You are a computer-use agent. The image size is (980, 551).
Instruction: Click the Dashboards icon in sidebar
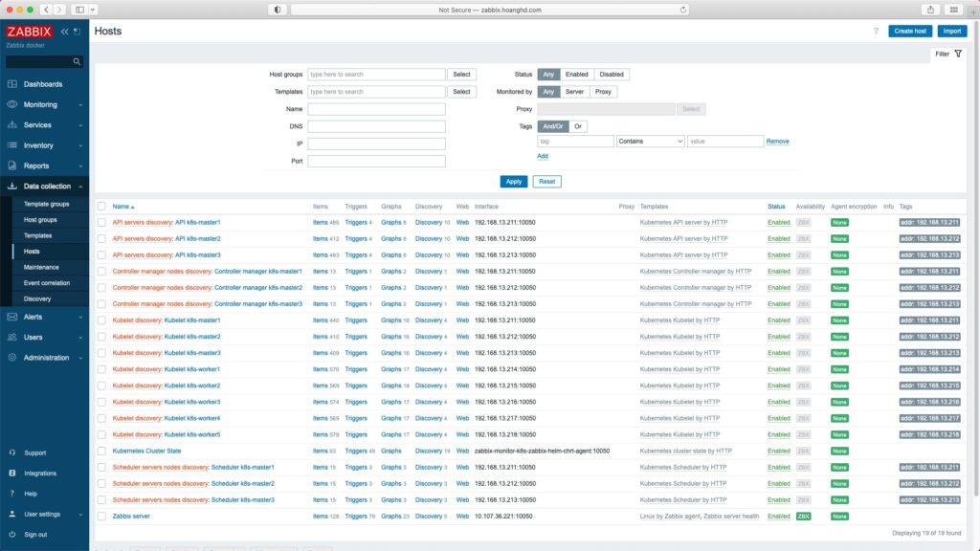[11, 84]
